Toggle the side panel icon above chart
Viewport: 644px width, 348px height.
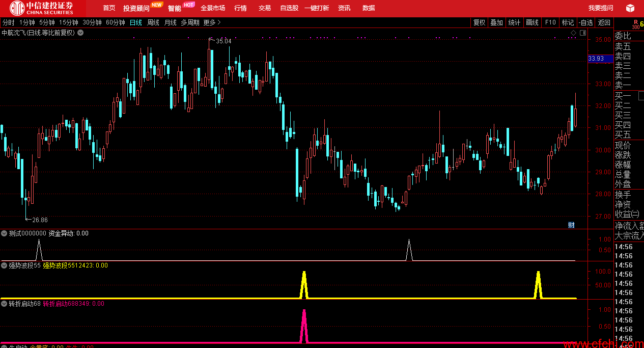coord(583,33)
